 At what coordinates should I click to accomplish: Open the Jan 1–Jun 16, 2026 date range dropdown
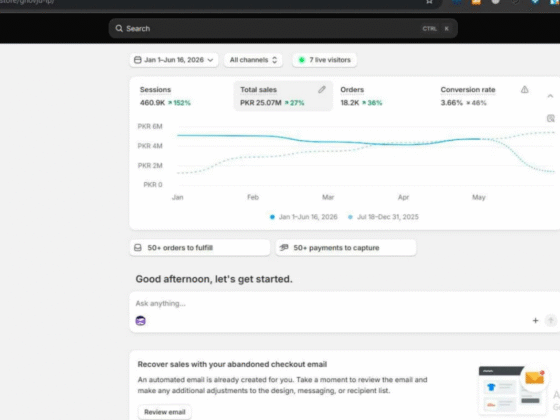tap(174, 60)
